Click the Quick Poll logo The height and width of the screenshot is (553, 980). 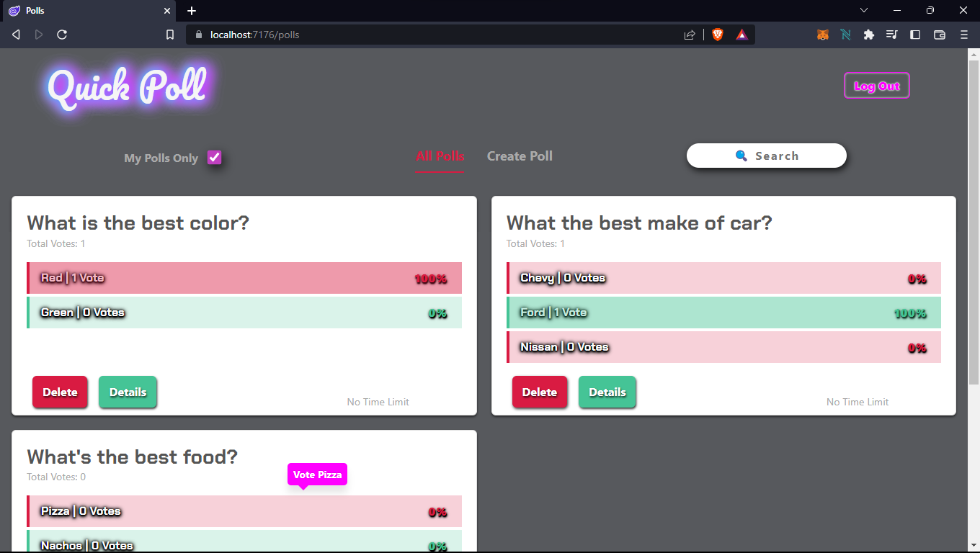[128, 87]
